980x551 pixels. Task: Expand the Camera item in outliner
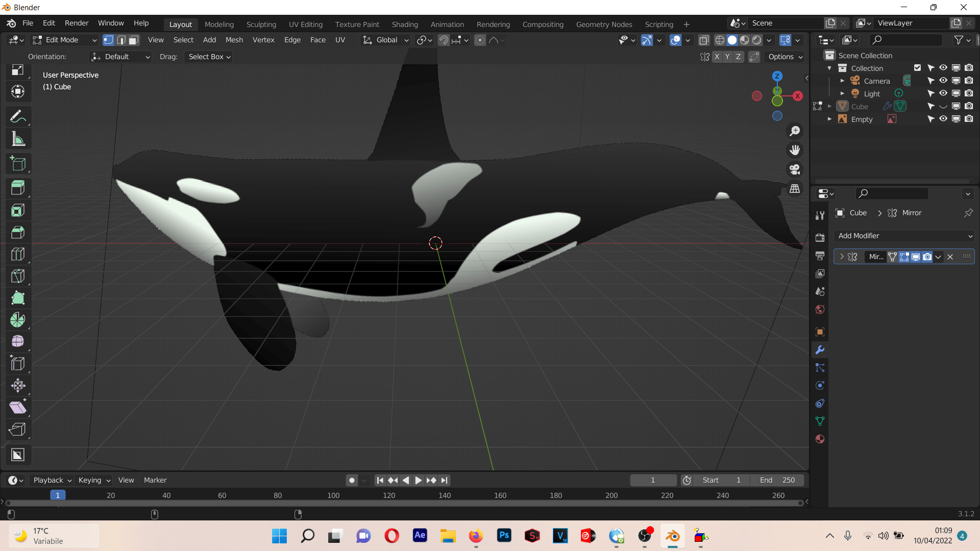(842, 81)
